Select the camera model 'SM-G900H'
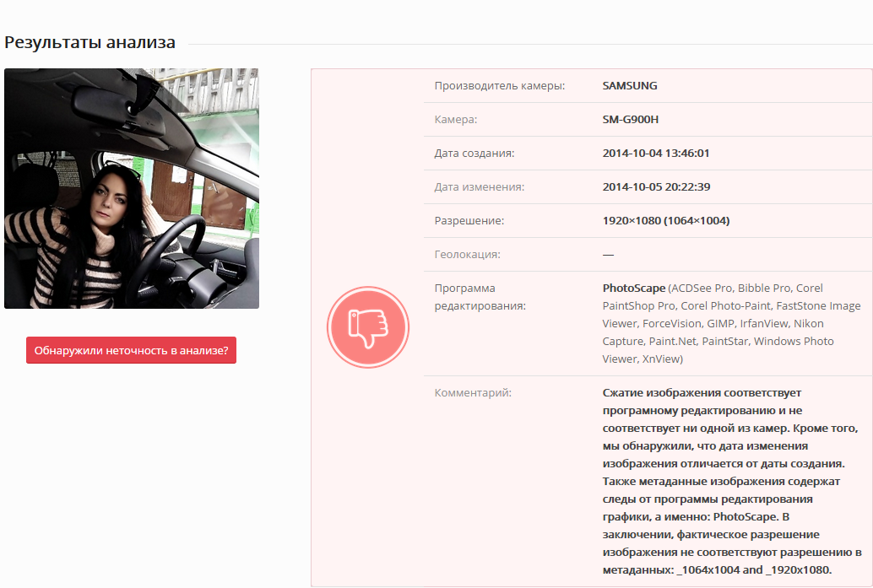This screenshot has height=588, width=873. (630, 120)
